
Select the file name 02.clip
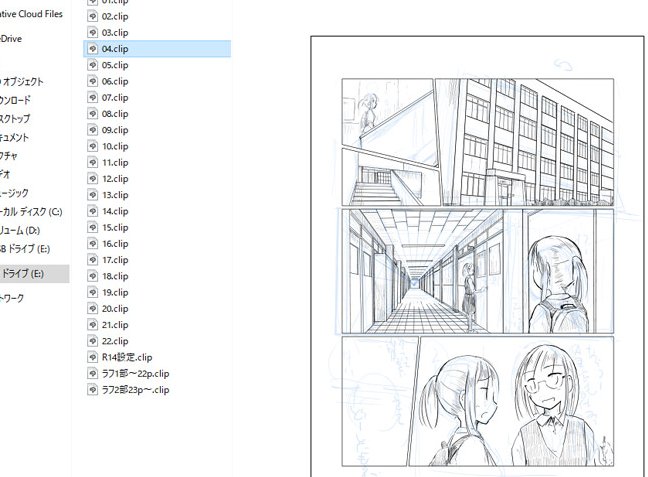click(115, 17)
